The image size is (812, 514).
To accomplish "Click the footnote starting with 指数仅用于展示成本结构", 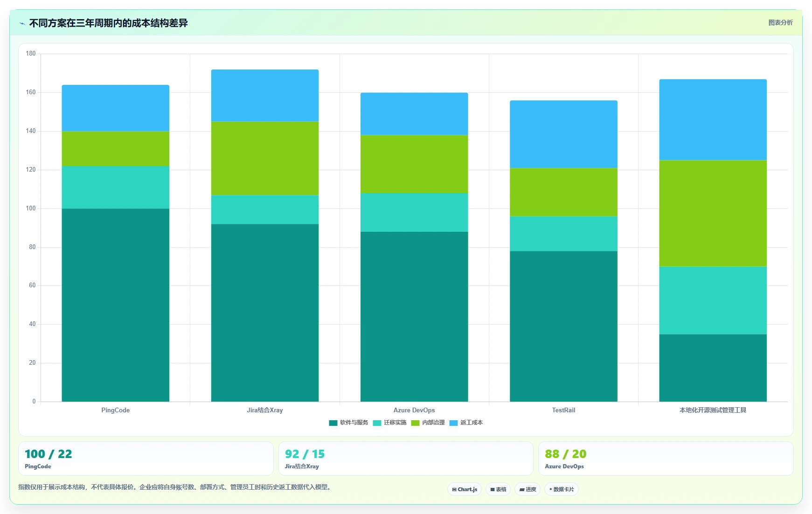I will click(x=175, y=487).
